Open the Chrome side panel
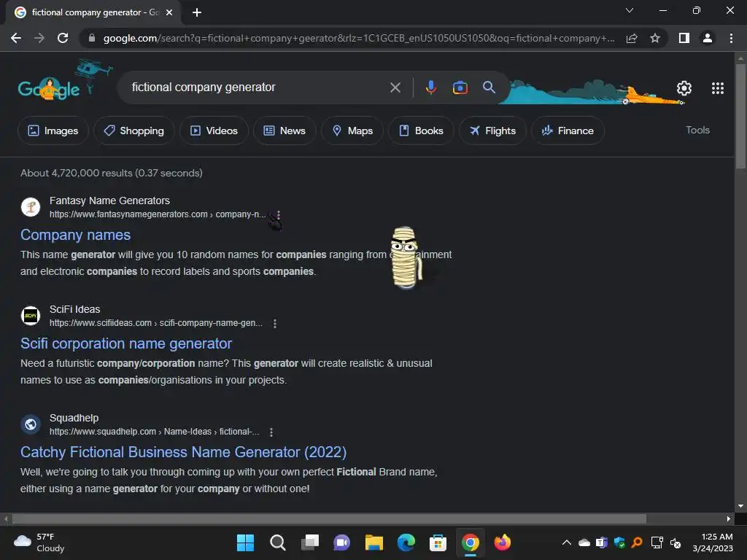 click(684, 38)
